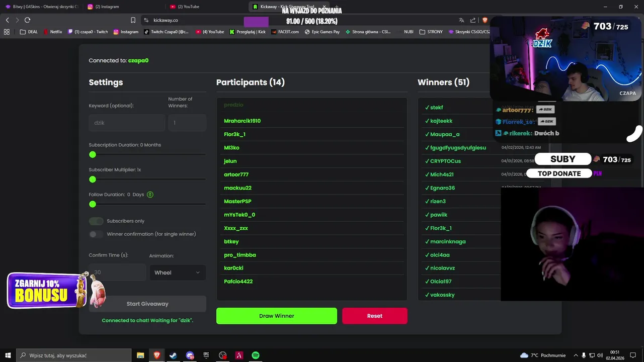
Task: Click the Follow Duration info icon
Action: click(x=150, y=195)
